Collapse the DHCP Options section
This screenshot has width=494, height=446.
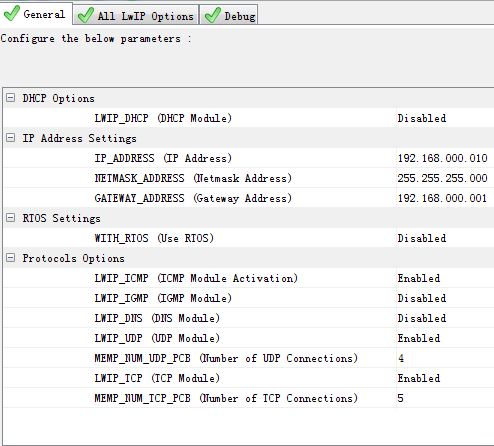tap(11, 98)
